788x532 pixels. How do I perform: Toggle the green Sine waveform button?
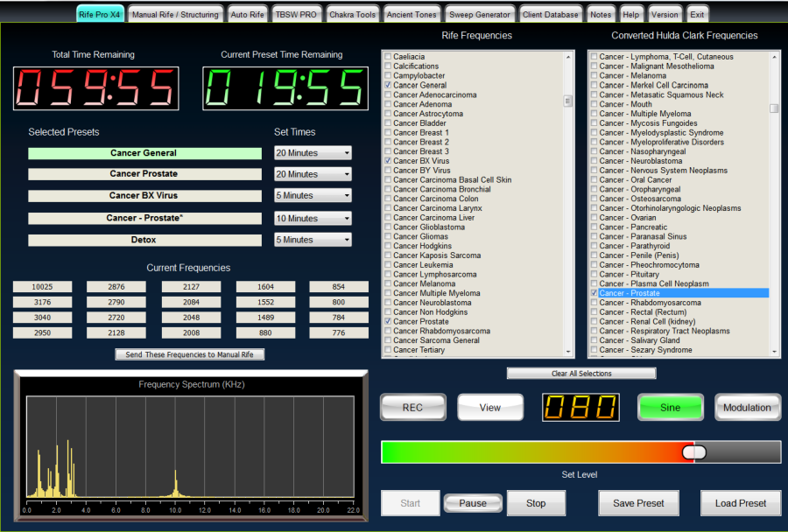pyautogui.click(x=670, y=408)
